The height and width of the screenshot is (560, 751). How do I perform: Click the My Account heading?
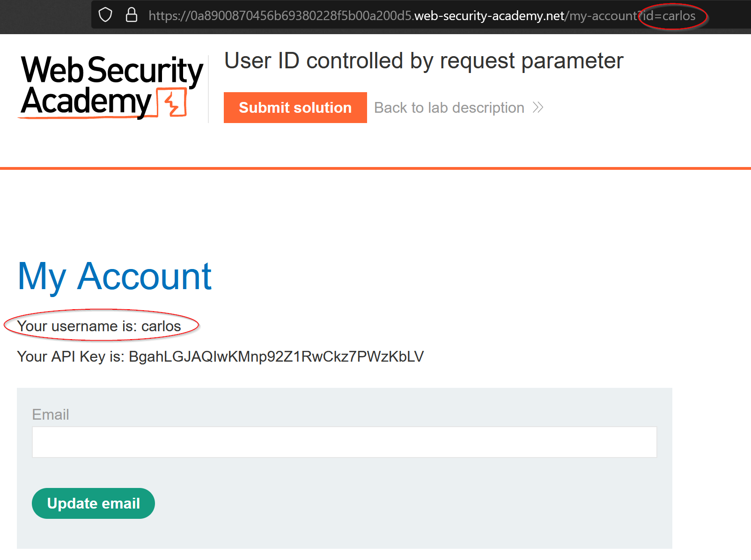tap(115, 276)
